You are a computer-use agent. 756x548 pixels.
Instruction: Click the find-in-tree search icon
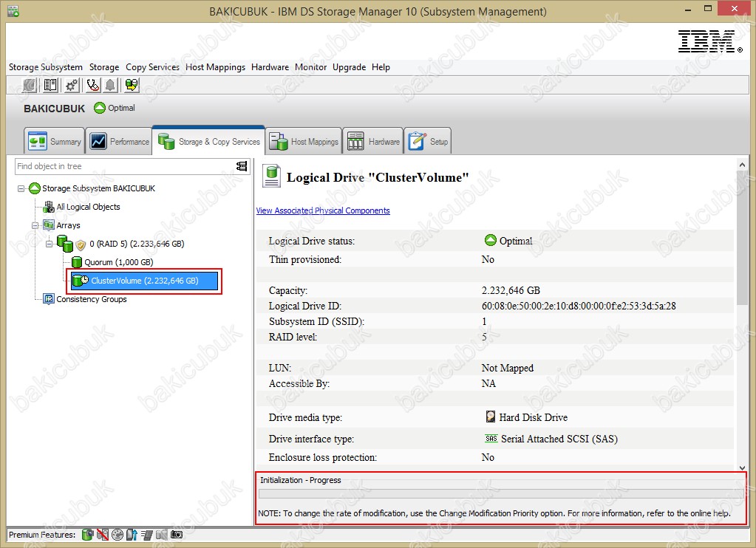tap(242, 166)
